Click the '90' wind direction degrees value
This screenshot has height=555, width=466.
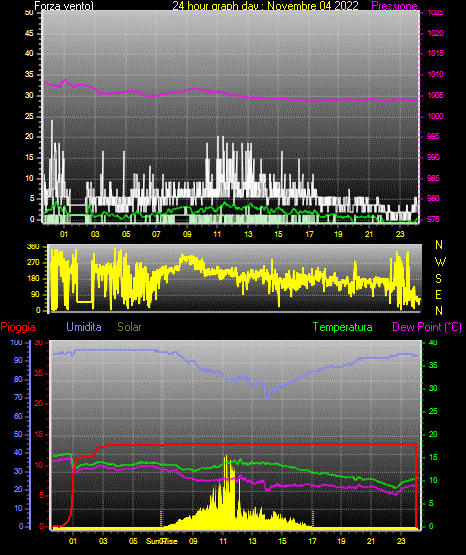pyautogui.click(x=35, y=294)
